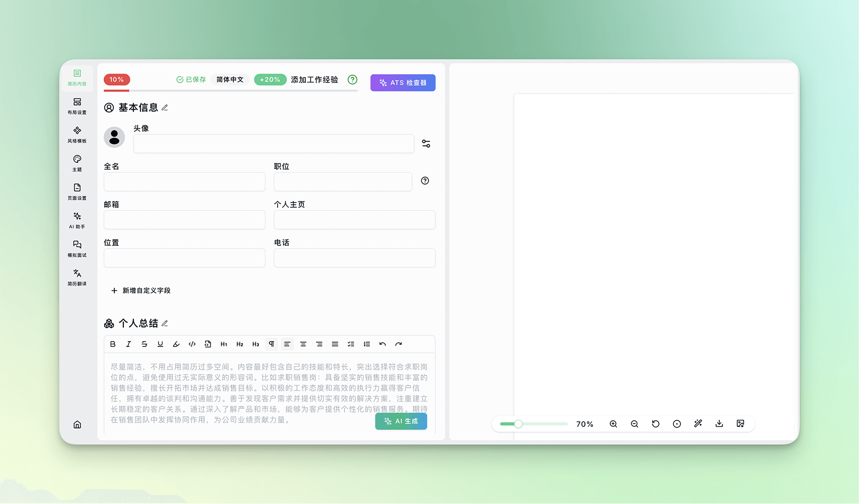
Task: Switch to the 简历翻译 tab
Action: (77, 277)
